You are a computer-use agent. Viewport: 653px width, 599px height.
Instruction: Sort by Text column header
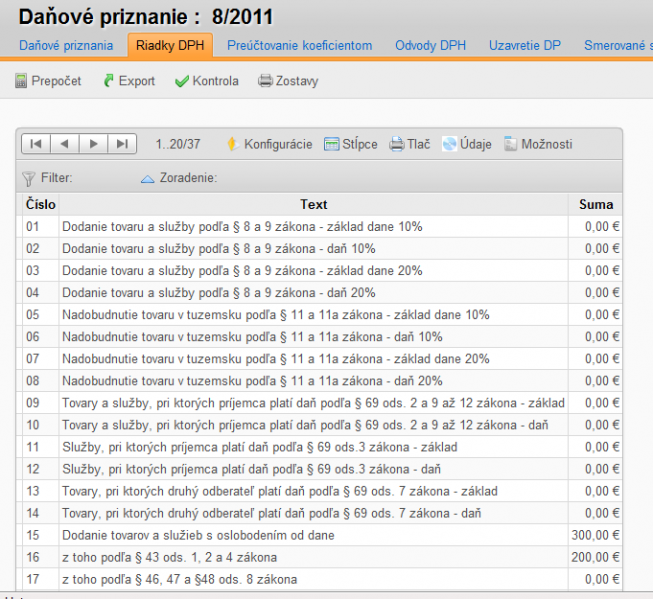point(314,205)
